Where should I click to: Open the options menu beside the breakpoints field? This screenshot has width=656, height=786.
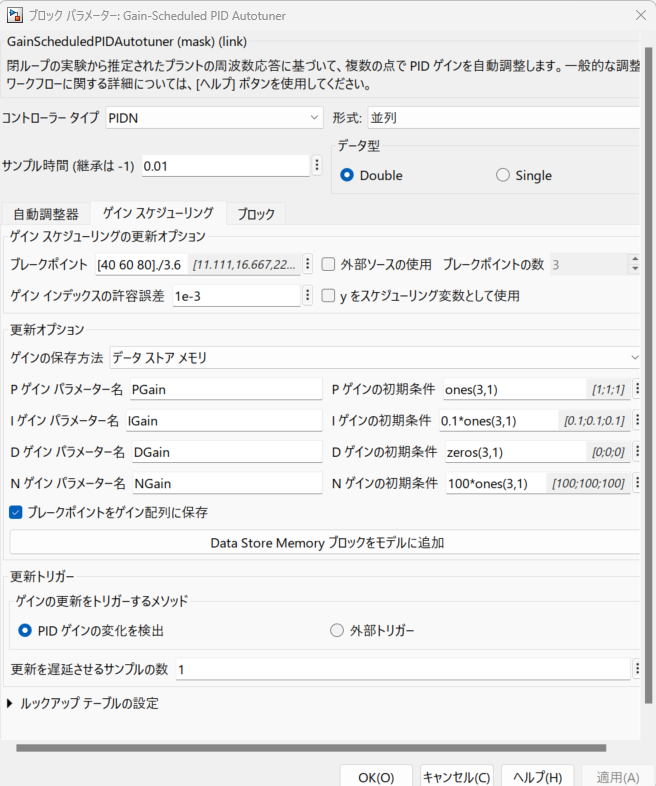click(x=308, y=264)
